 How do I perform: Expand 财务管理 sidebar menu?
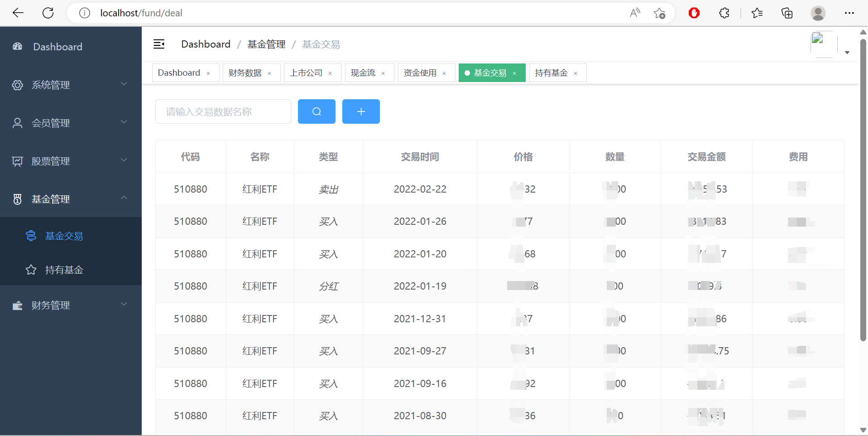[71, 305]
